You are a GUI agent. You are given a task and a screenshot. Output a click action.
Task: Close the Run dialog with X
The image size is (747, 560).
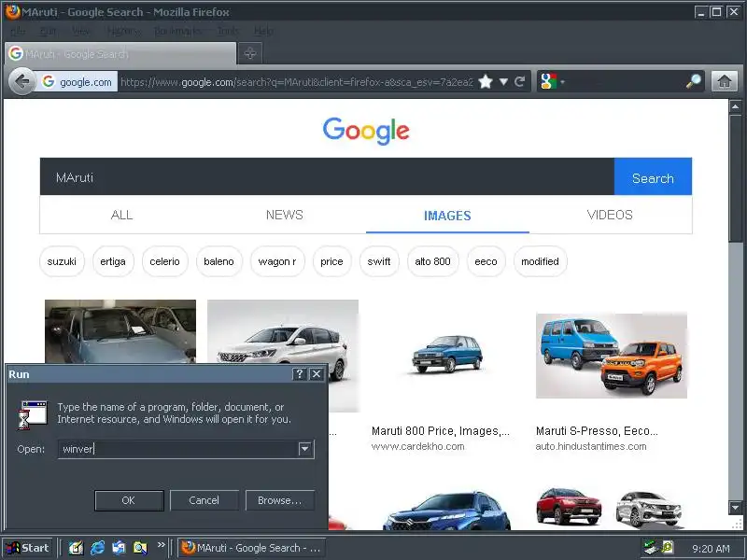point(317,374)
